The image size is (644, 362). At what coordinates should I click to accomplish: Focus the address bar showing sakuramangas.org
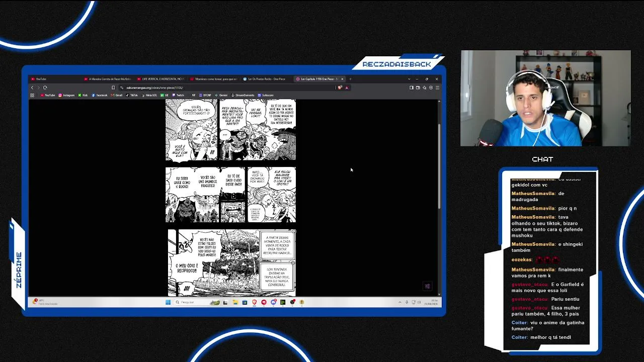[x=226, y=87]
